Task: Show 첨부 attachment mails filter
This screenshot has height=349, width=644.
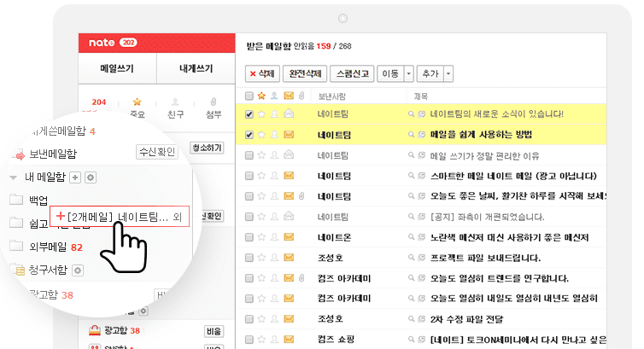Action: pyautogui.click(x=214, y=108)
